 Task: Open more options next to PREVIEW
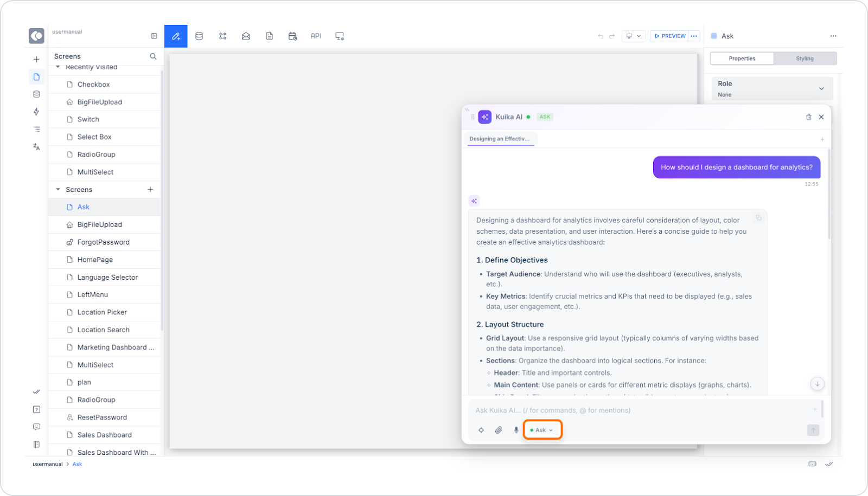click(694, 36)
